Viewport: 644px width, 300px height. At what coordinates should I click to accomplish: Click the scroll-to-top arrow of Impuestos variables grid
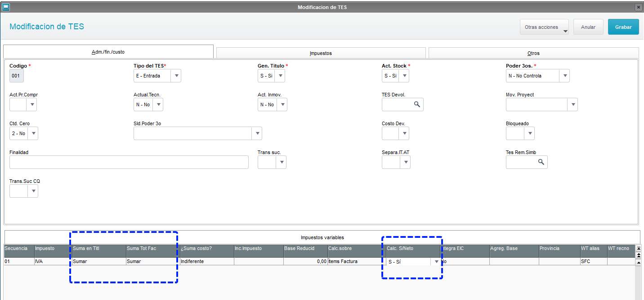point(639,248)
